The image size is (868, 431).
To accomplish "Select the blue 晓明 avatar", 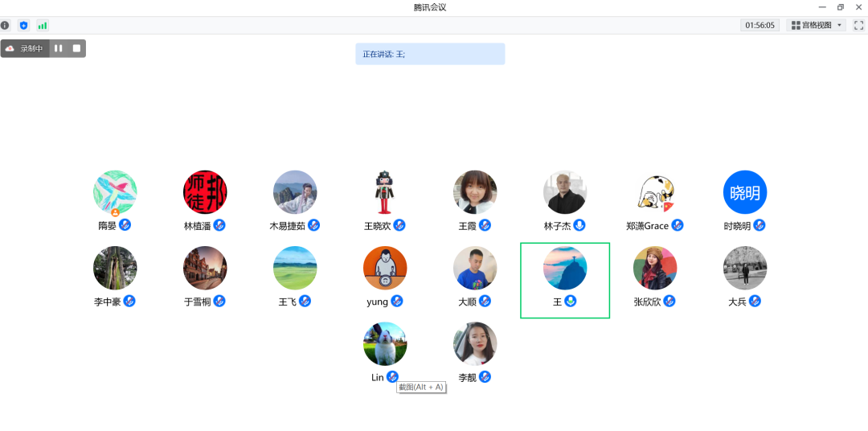I will (x=745, y=192).
